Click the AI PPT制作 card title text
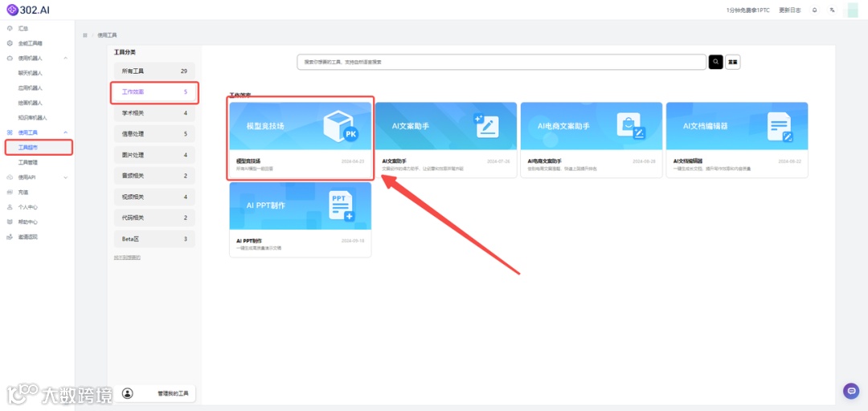Screen dimensions: 868x411 pos(249,241)
